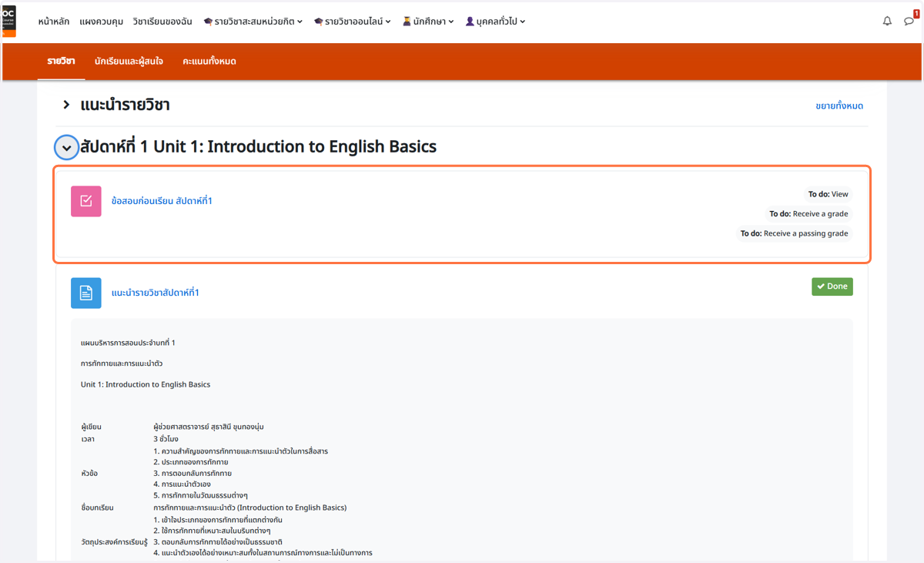This screenshot has width=924, height=563.
Task: Click the text แผนบริหารการสอนประจำบทที่ 1
Action: [x=128, y=343]
